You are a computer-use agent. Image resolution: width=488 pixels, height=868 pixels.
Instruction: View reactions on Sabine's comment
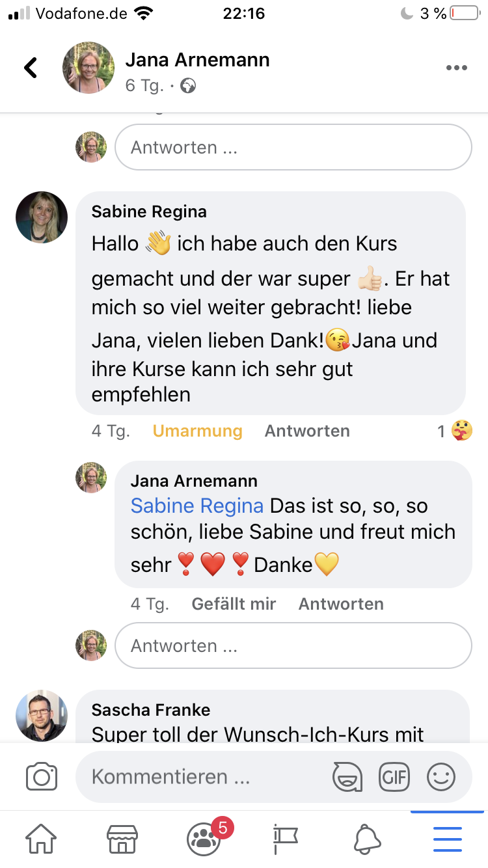coord(455,431)
